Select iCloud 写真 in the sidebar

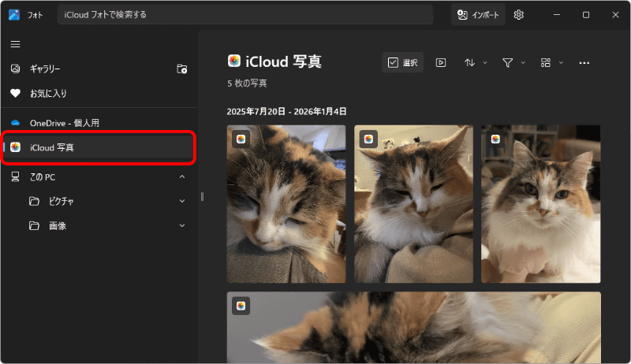click(99, 147)
